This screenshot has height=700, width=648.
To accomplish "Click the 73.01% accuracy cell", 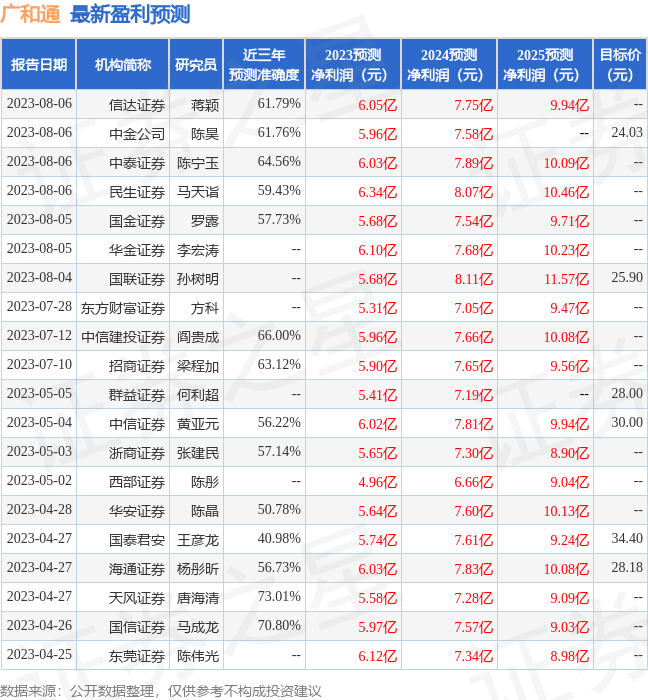I will [x=279, y=598].
